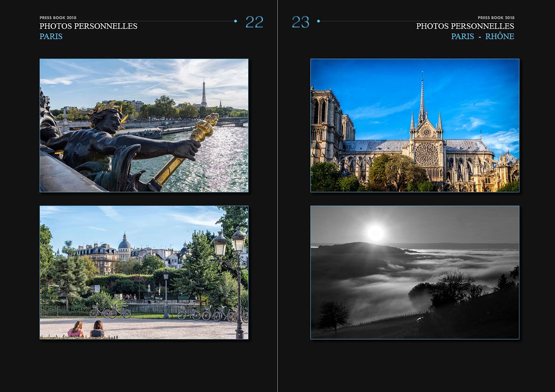Click 'PRESS BOOK 2018' label on left page
This screenshot has width=555, height=392.
coord(58,18)
